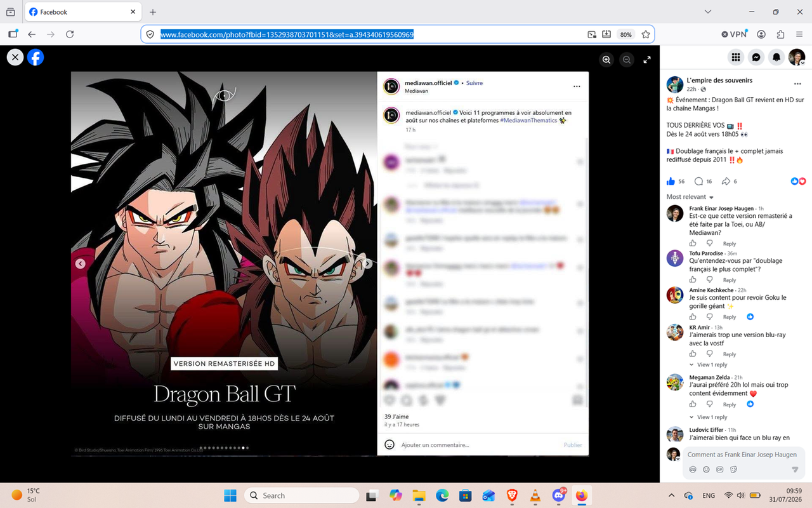Go back to the previous page

[32, 34]
